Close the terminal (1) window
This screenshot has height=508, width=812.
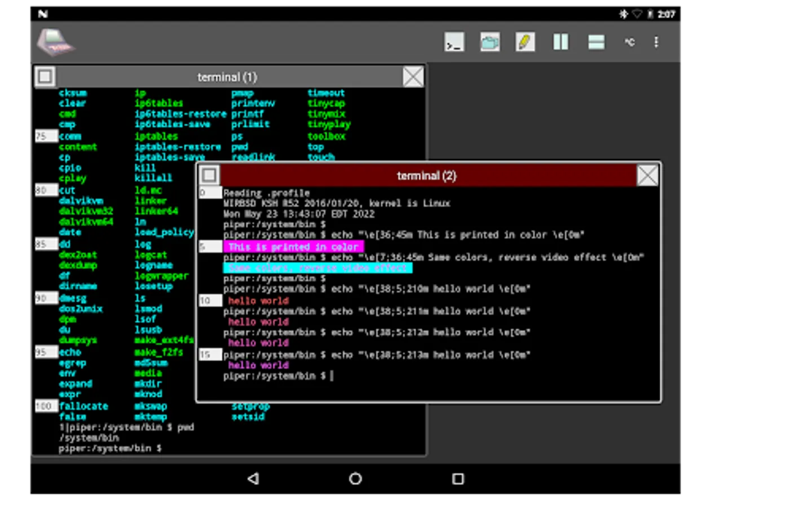[413, 77]
